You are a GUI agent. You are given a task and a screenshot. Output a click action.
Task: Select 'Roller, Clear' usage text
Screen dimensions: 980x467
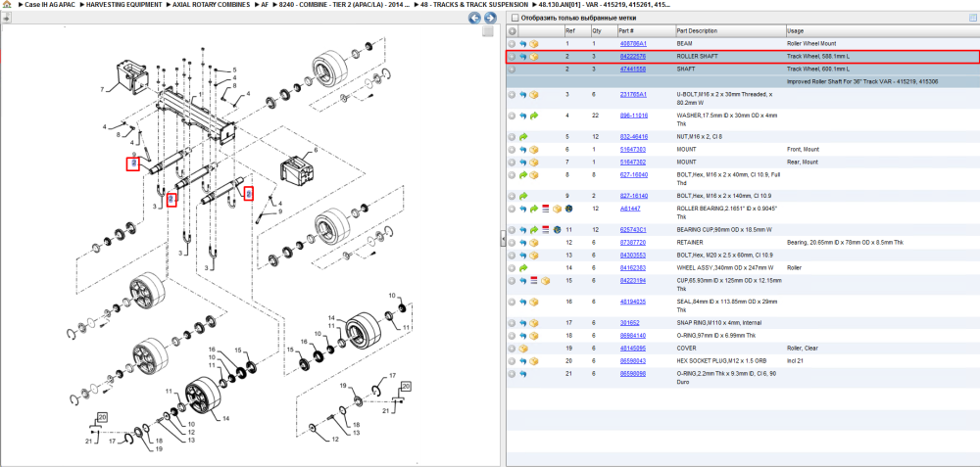[803, 349]
